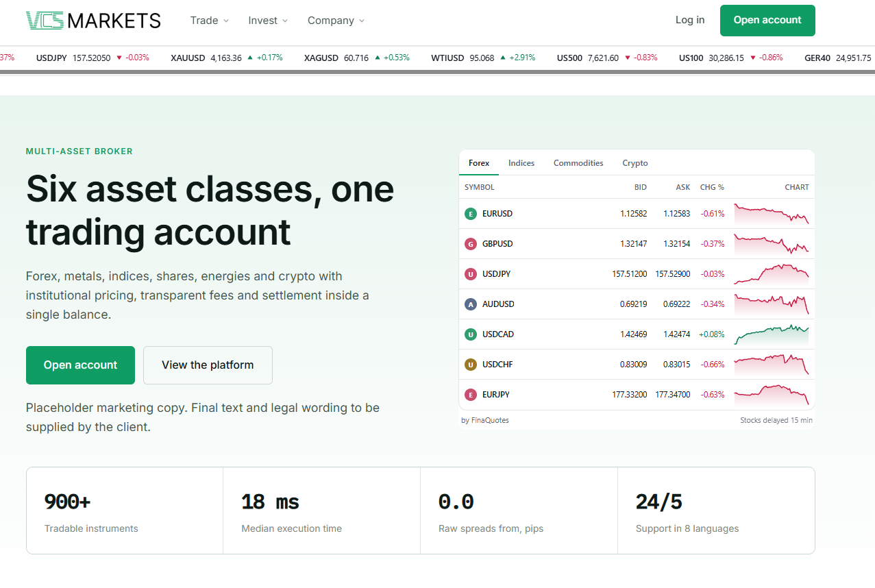875x588 pixels.
Task: Click the US100 ticker symbol
Action: click(x=691, y=58)
